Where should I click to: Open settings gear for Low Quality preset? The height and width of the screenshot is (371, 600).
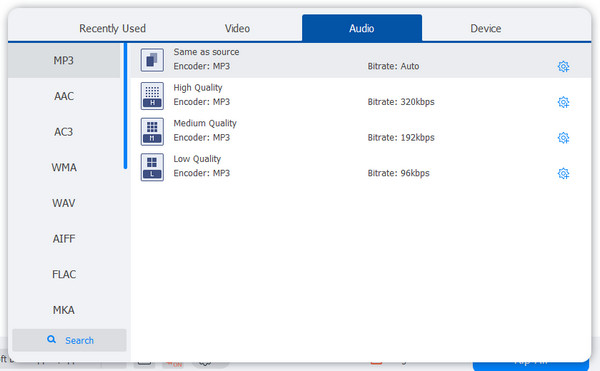(563, 173)
